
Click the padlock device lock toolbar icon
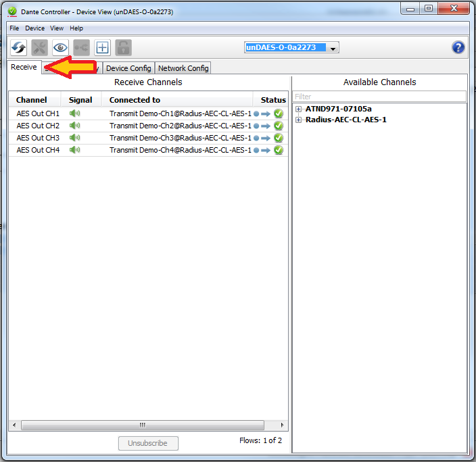tap(123, 48)
